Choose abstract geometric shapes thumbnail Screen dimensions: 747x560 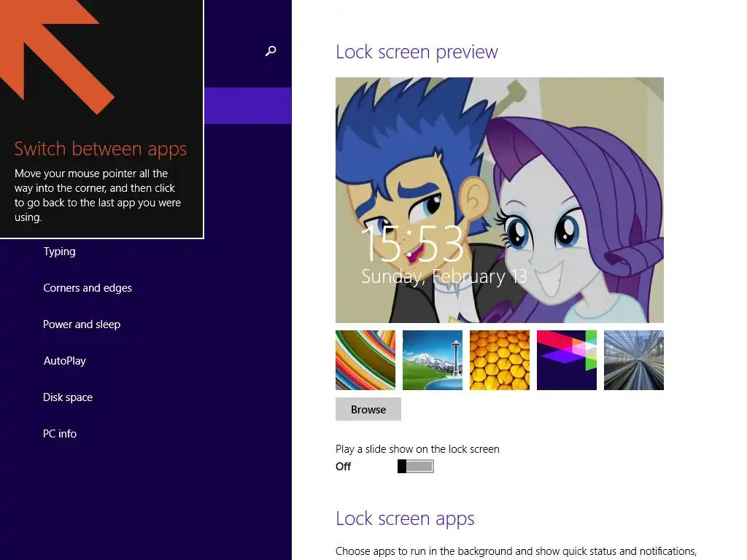click(x=567, y=360)
